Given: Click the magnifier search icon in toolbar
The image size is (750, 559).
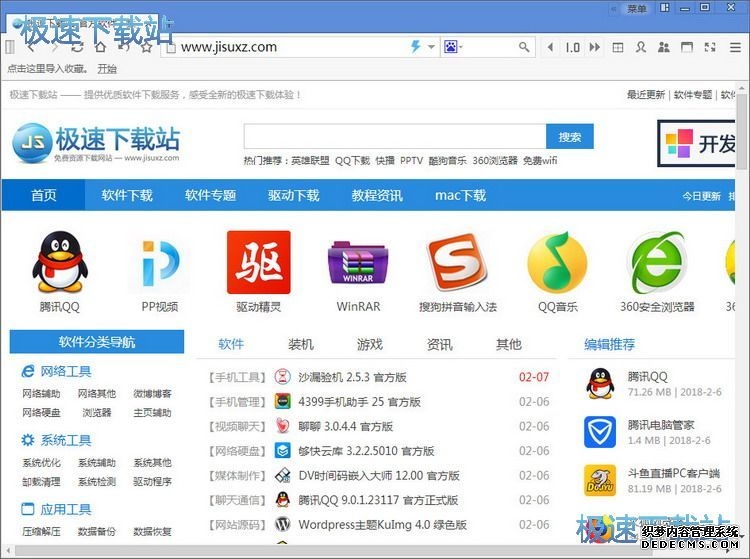Looking at the screenshot, I should [524, 47].
